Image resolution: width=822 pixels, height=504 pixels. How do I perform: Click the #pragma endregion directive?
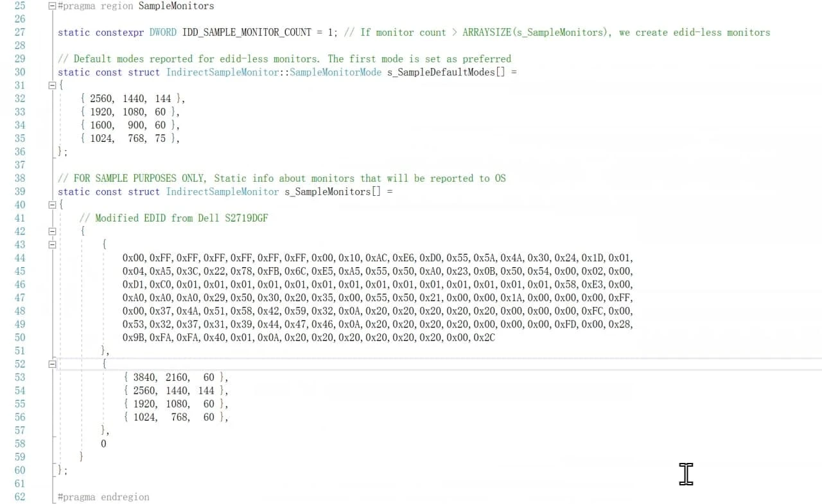[x=103, y=497]
